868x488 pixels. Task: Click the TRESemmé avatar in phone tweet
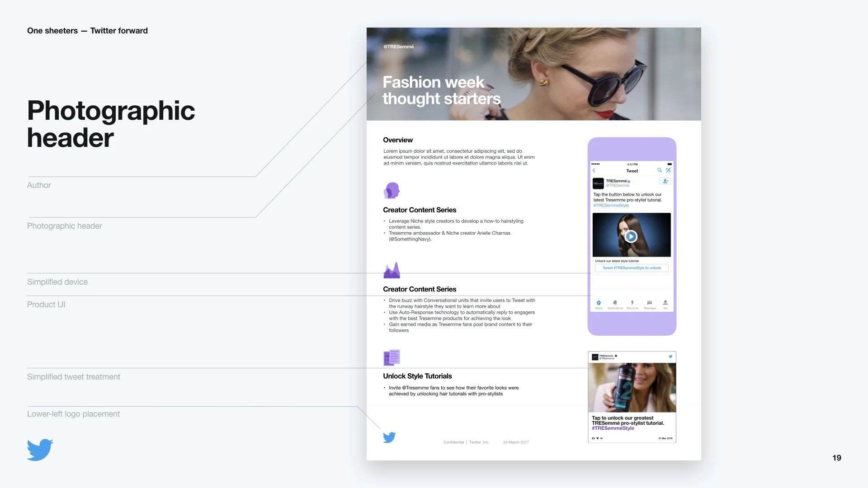[598, 183]
